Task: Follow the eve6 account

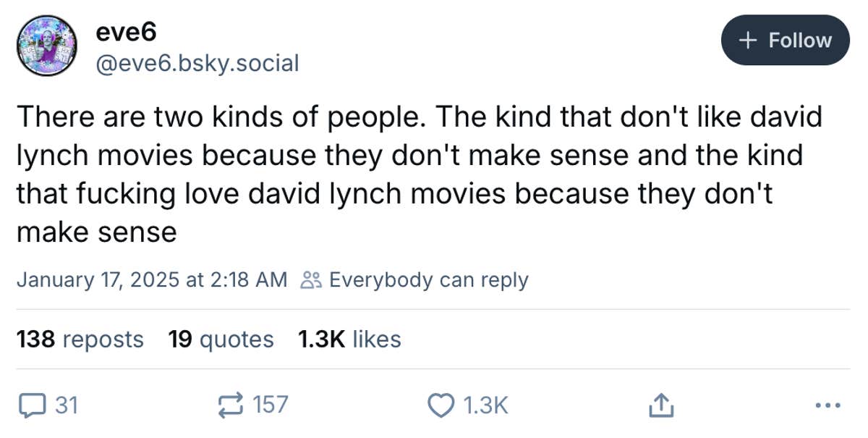Action: tap(786, 41)
